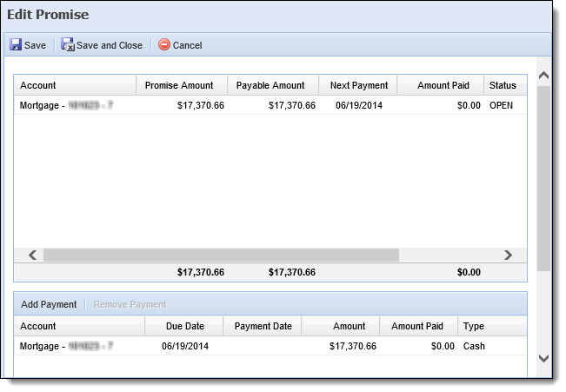This screenshot has height=392, width=566.
Task: Click the bold Promise Amount total in summary row
Action: point(201,272)
